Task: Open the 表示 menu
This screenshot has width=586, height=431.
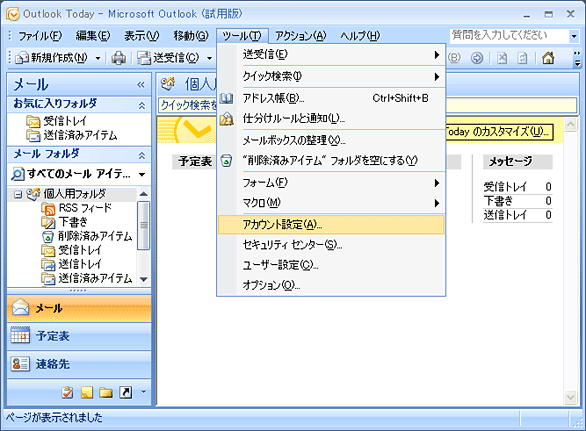Action: 142,36
